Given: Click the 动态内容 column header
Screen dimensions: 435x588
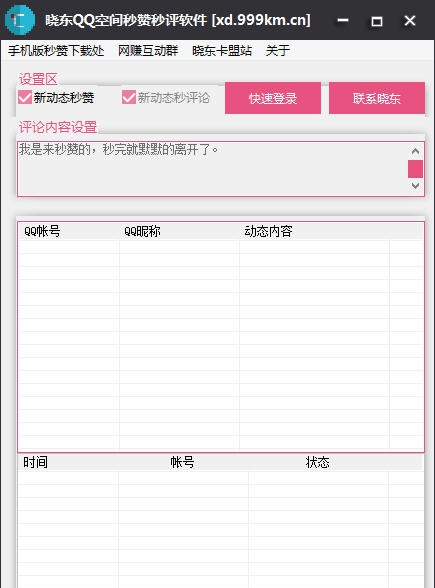Looking at the screenshot, I should (314, 231).
